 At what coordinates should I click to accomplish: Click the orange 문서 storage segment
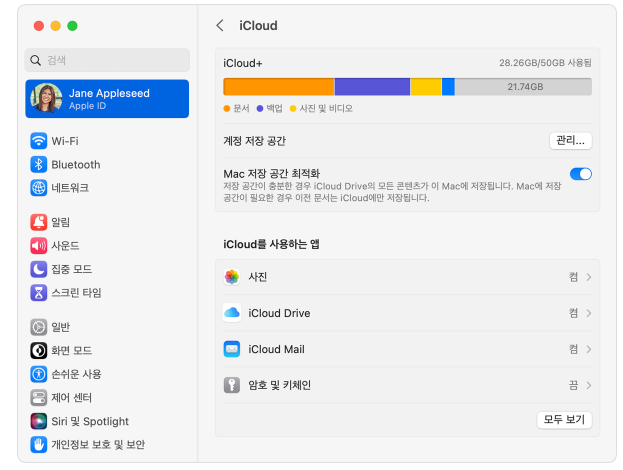(x=279, y=87)
